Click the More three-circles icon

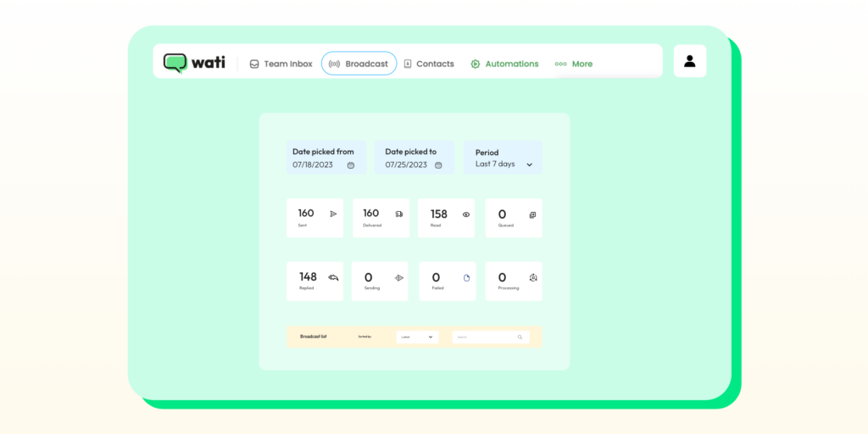point(561,64)
